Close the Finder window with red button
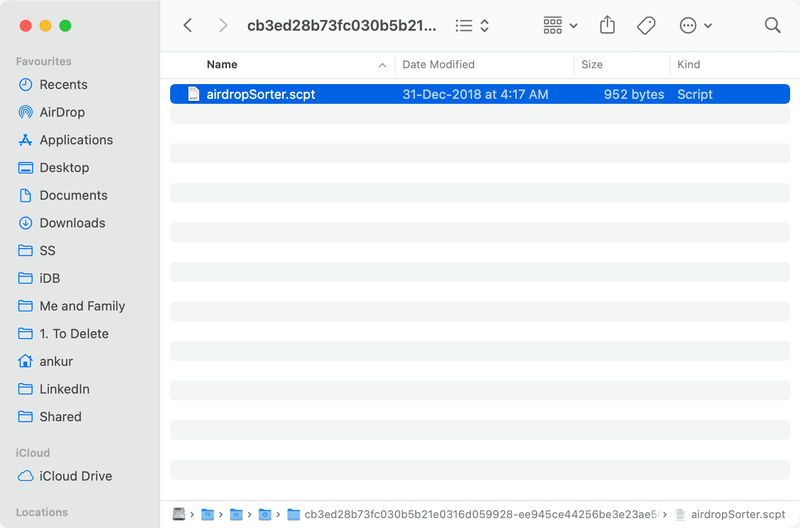 (26, 26)
